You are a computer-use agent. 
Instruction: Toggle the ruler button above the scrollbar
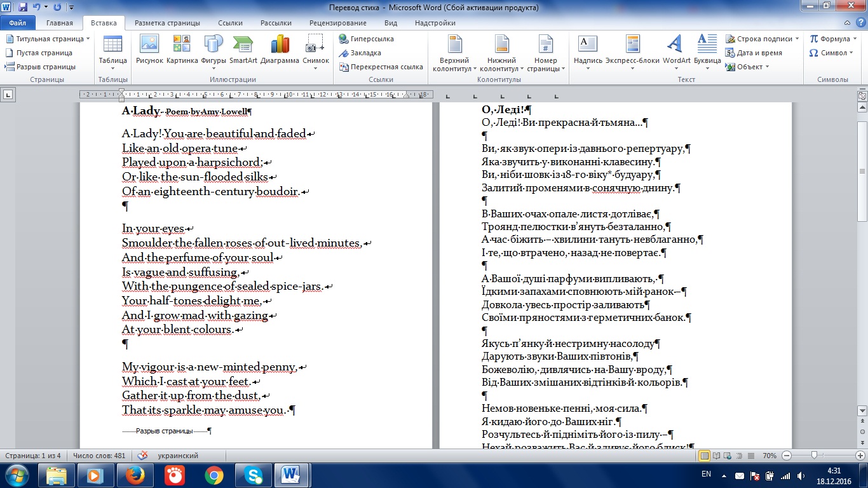pyautogui.click(x=862, y=96)
